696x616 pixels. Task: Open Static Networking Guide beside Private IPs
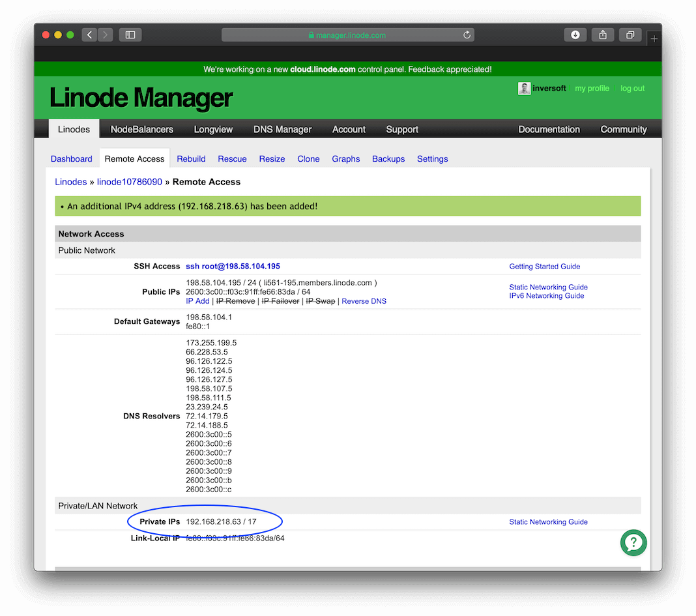548,522
